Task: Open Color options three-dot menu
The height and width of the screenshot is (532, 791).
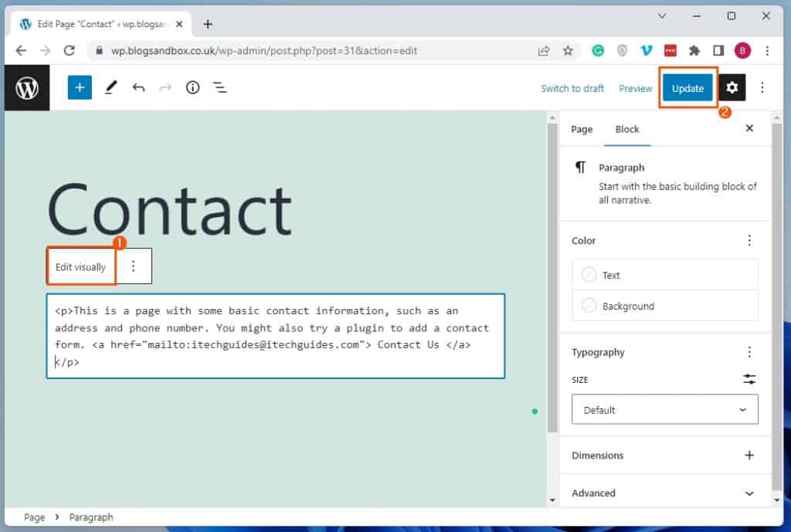Action: click(x=749, y=240)
